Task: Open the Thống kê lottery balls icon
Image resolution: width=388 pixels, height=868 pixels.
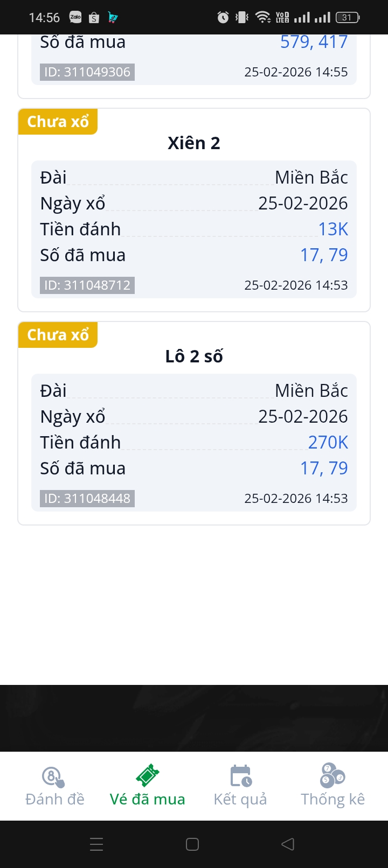Action: pyautogui.click(x=332, y=776)
